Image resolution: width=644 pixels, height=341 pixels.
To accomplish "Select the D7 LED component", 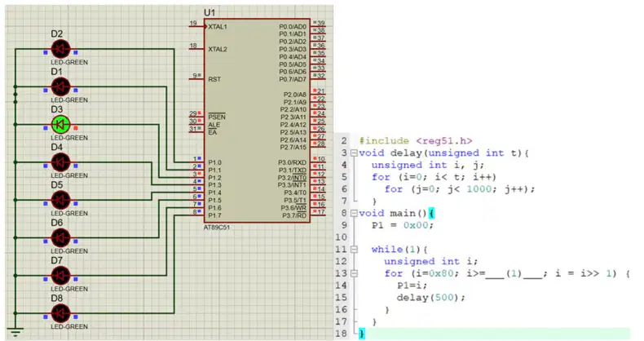I will click(x=60, y=276).
